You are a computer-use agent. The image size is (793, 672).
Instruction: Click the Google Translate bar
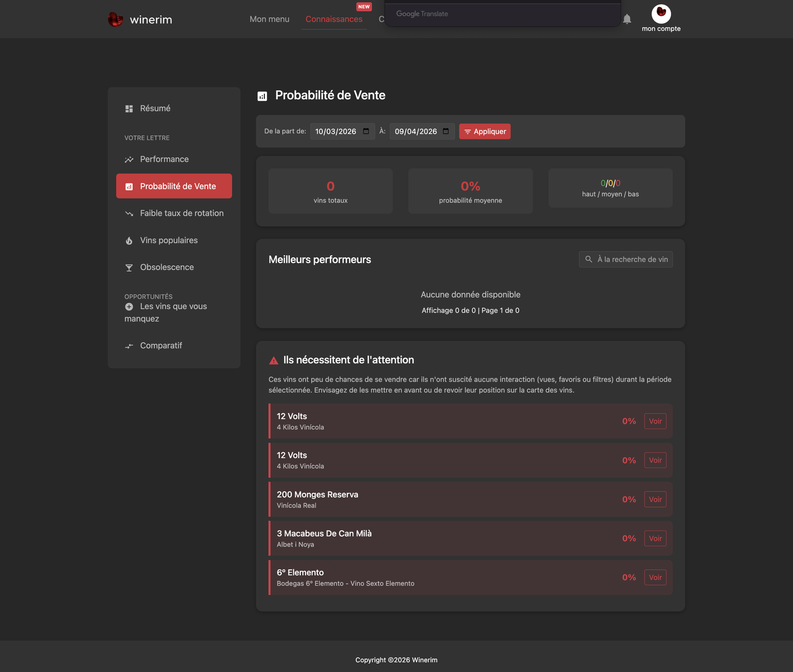pos(502,14)
